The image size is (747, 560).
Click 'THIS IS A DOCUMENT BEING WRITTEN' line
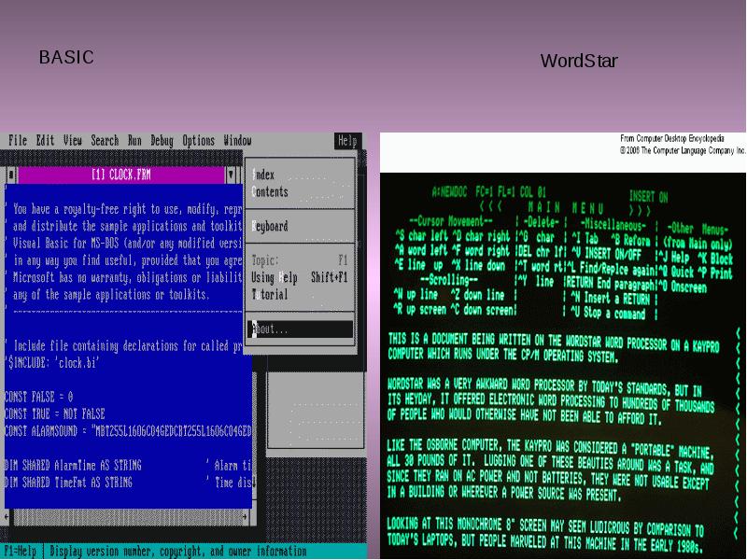pyautogui.click(x=553, y=343)
